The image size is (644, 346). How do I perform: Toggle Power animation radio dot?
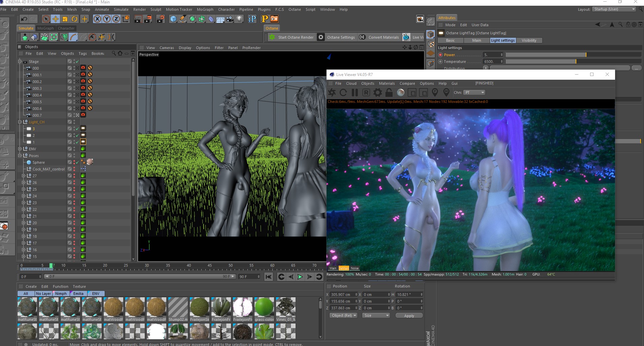pos(440,55)
